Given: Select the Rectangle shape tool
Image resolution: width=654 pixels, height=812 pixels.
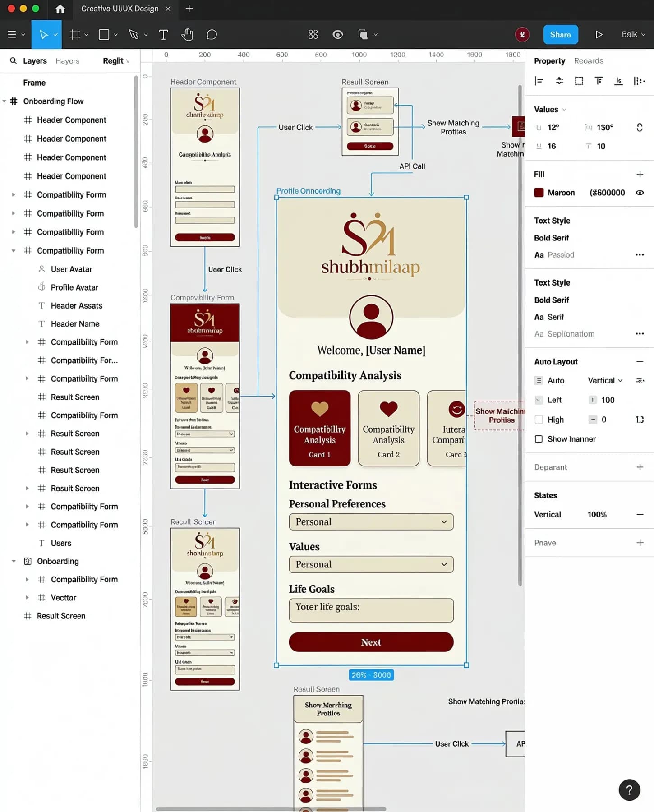Looking at the screenshot, I should 104,35.
